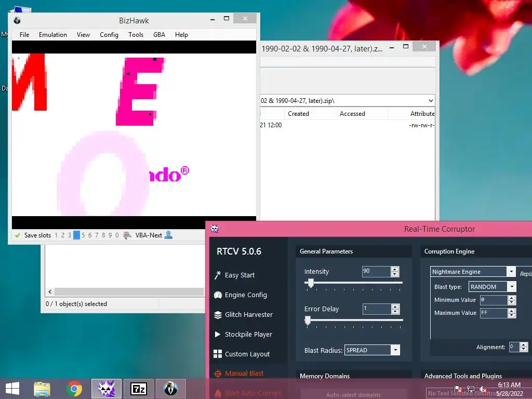Click the Error Delay slider handle
This screenshot has height=399, width=532.
tap(308, 321)
